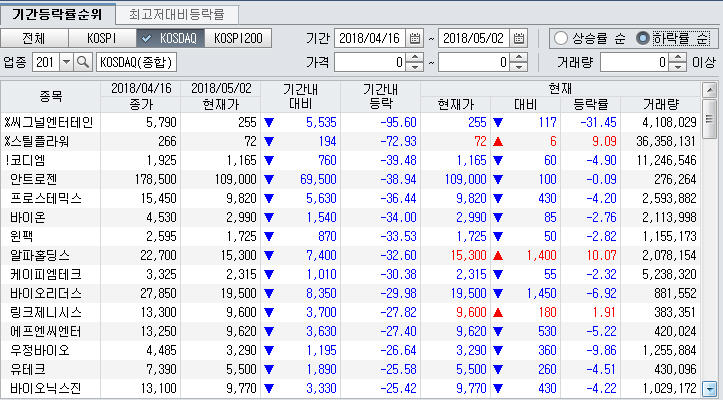Select the 바이오리더스 stock row
This screenshot has width=723, height=400.
click(350, 293)
